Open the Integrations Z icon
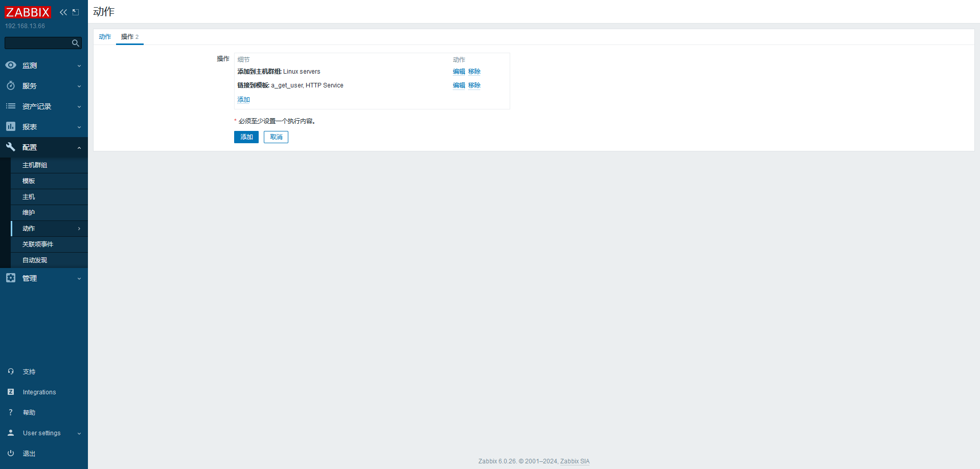 [x=11, y=392]
